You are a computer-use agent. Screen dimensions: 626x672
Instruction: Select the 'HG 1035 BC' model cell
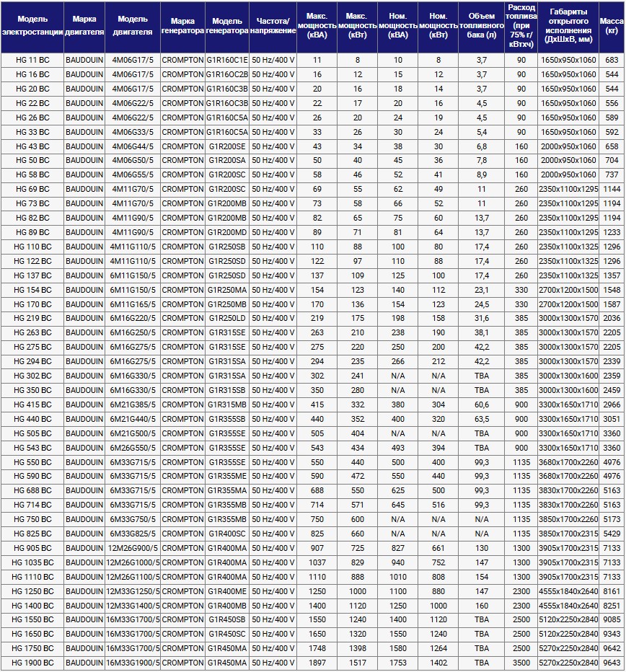(32, 562)
